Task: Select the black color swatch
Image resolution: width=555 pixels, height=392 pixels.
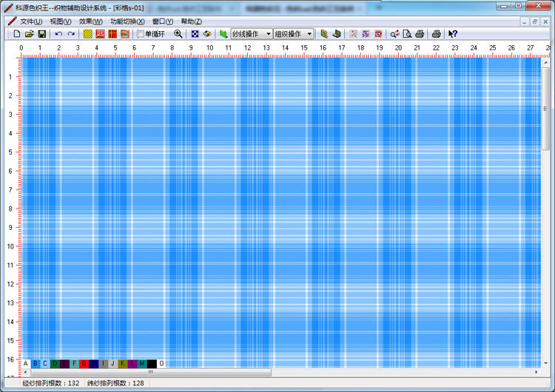Action: (x=152, y=363)
